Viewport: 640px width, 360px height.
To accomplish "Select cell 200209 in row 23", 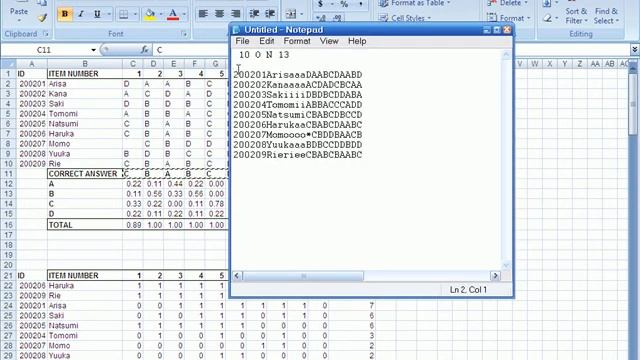I will coord(32,296).
